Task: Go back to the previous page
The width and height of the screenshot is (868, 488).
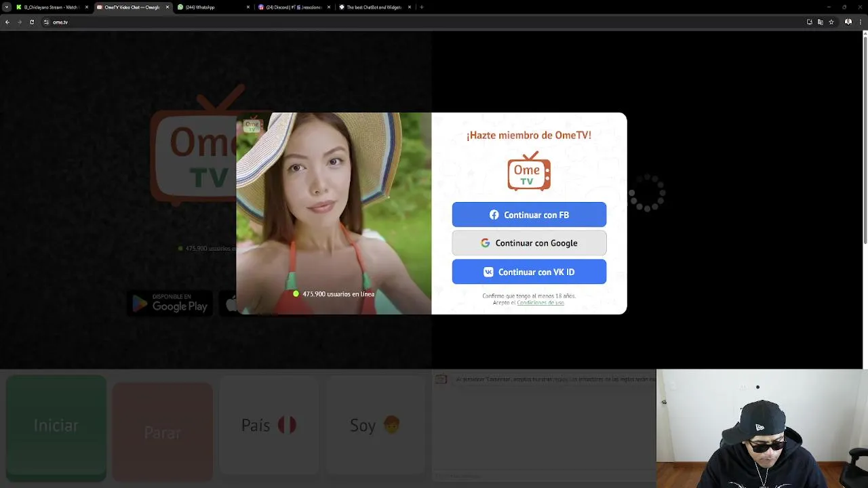Action: point(7,22)
